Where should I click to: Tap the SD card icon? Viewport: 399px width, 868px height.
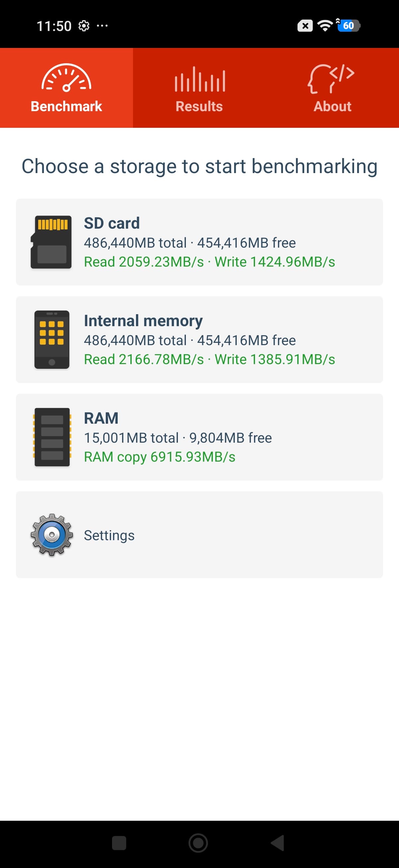[51, 242]
